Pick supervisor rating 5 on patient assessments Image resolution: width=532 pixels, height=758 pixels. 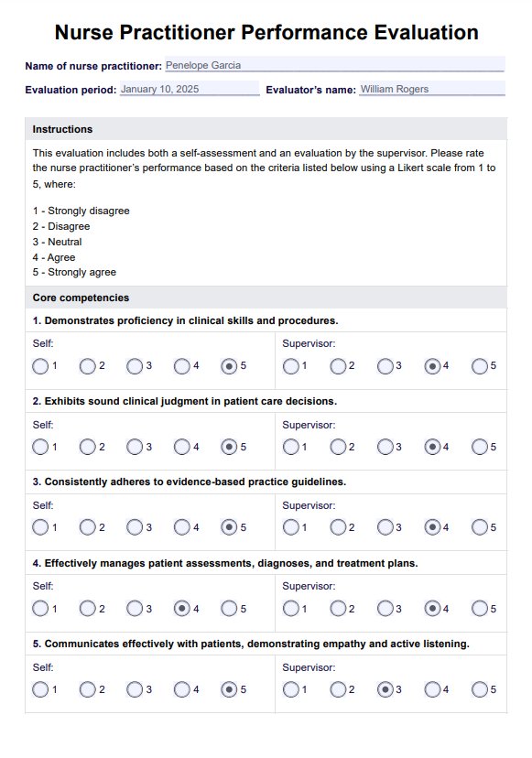click(481, 607)
